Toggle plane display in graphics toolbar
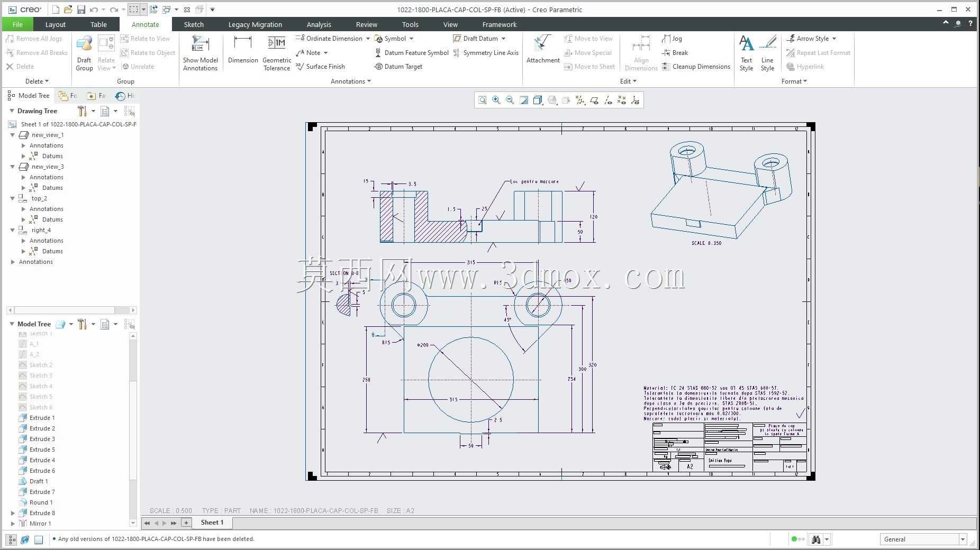Screen dimensions: 980x550 click(594, 100)
